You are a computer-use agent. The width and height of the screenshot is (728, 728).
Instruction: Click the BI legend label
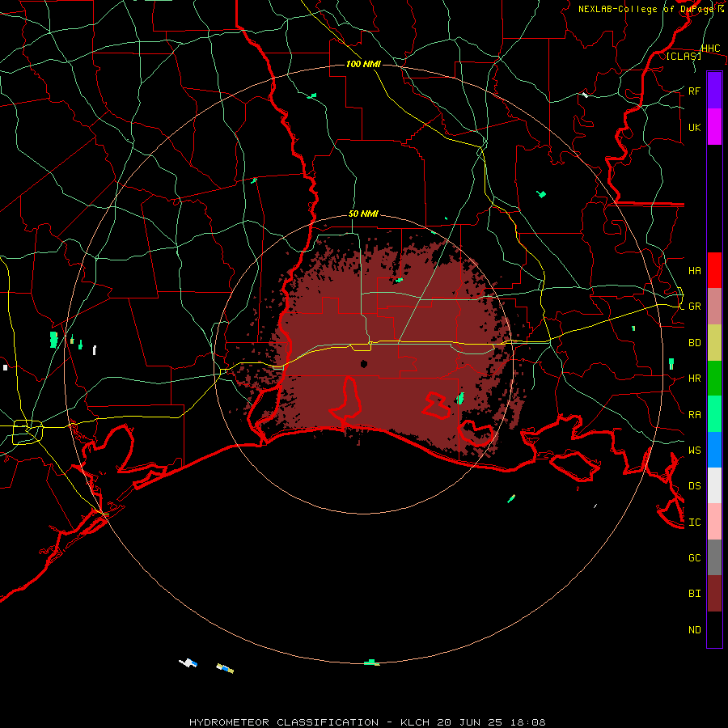[694, 594]
